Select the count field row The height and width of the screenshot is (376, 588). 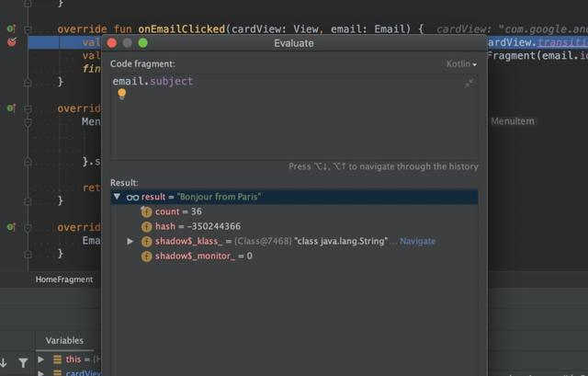tap(178, 211)
